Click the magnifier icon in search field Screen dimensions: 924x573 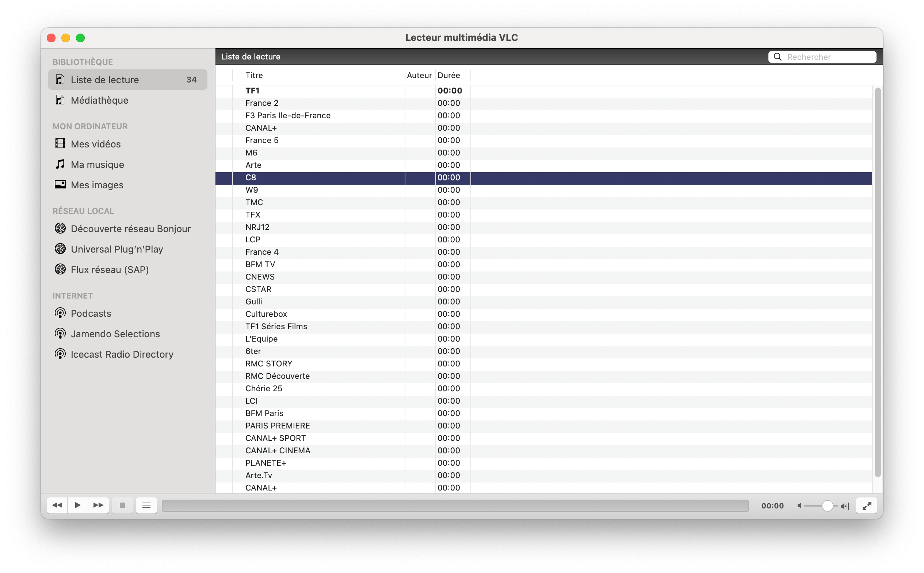pos(777,57)
